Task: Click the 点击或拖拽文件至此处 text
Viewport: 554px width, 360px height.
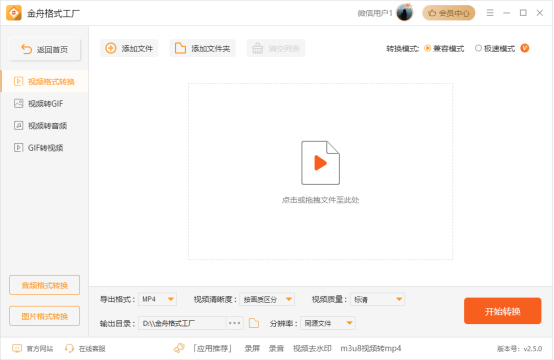Action: [x=320, y=200]
